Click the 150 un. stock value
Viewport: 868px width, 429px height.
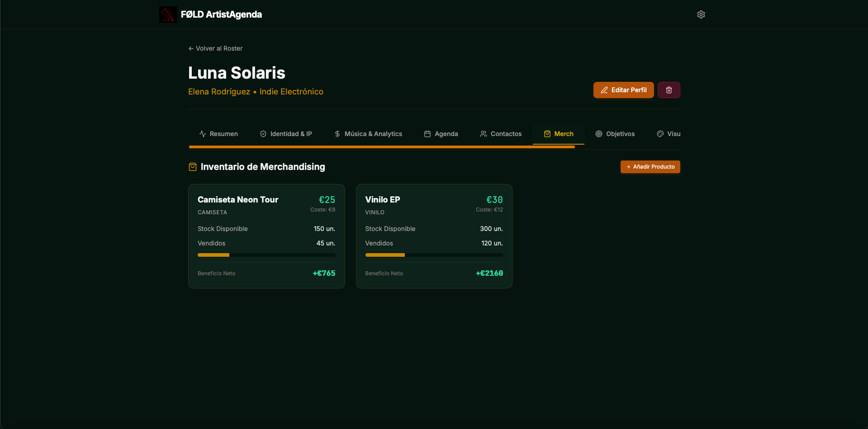click(324, 229)
